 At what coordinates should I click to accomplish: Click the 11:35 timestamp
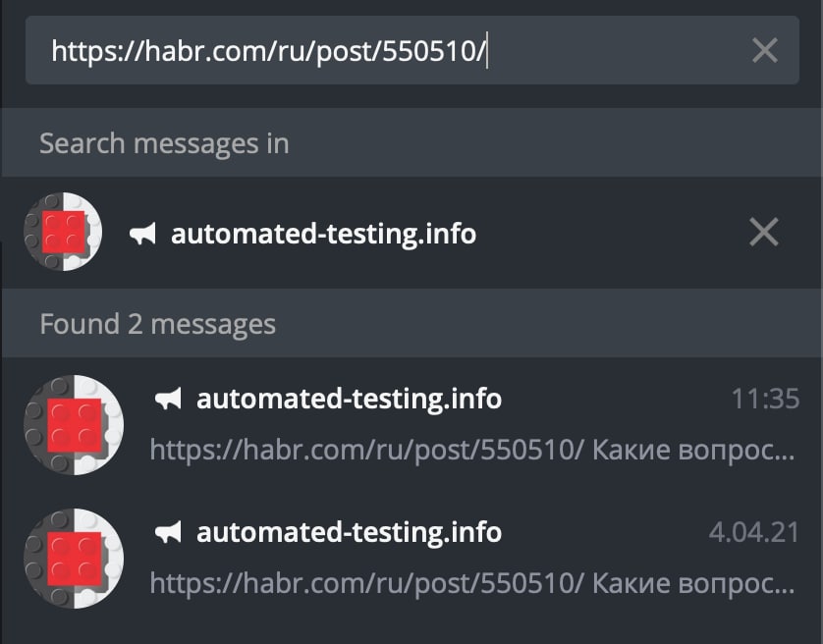[x=765, y=399]
